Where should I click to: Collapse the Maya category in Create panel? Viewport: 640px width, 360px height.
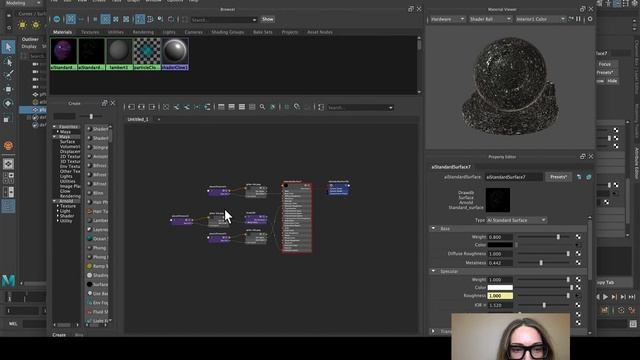(55, 137)
